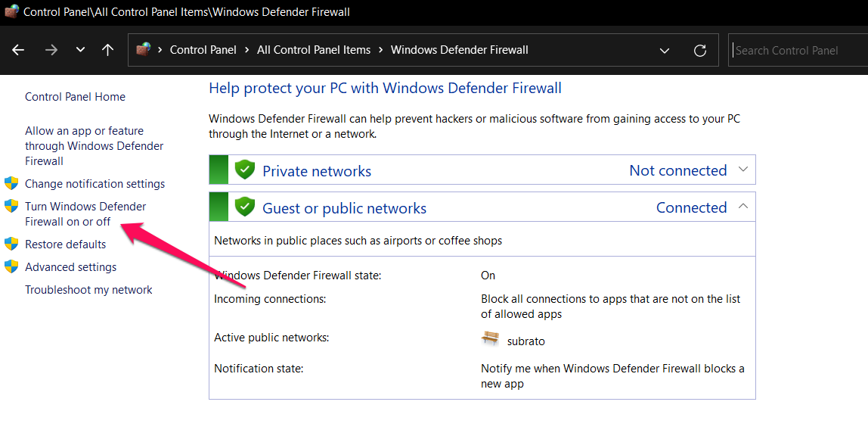This screenshot has width=868, height=436.
Task: Open Troubleshoot my network
Action: click(x=88, y=289)
